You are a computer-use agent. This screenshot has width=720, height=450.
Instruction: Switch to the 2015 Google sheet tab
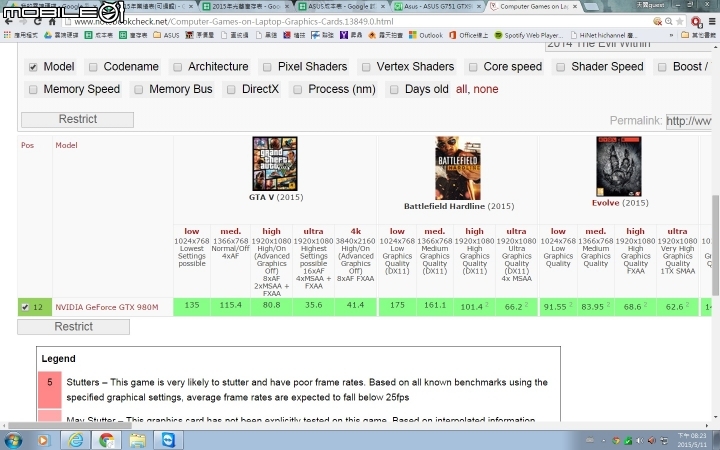coord(247,6)
